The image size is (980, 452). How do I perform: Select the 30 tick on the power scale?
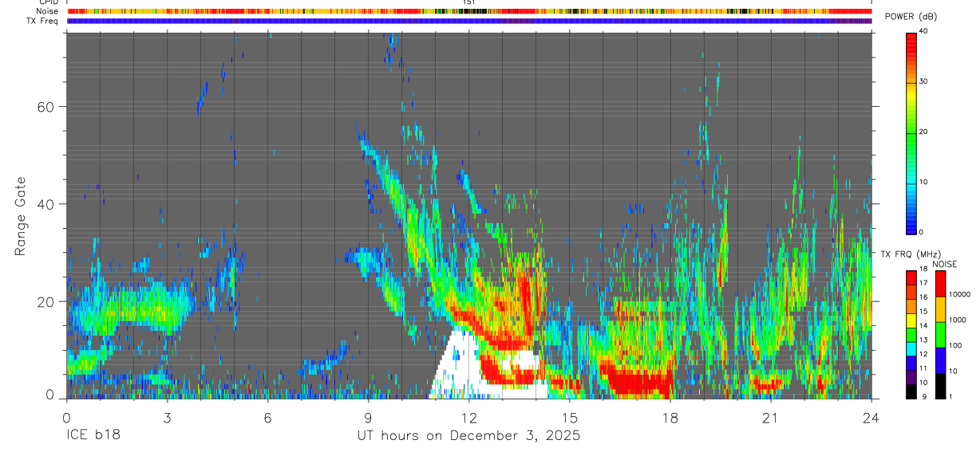(x=923, y=82)
